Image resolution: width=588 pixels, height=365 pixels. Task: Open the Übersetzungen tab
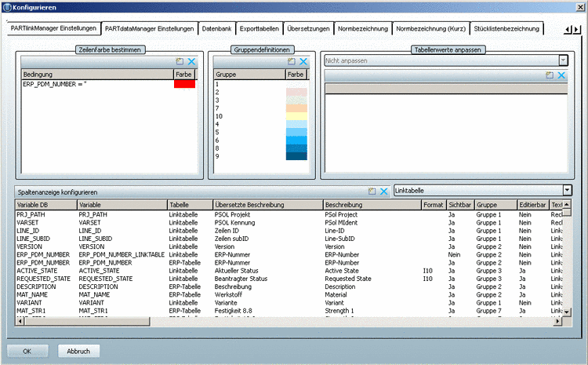(x=308, y=28)
